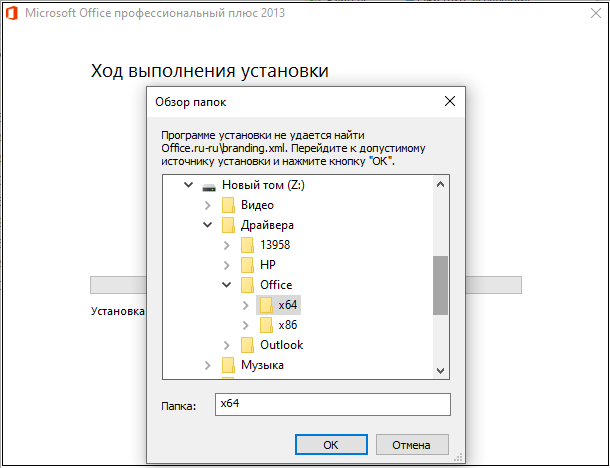This screenshot has height=468, width=610.
Task: Close the Microsoft Office setup window
Action: [596, 13]
